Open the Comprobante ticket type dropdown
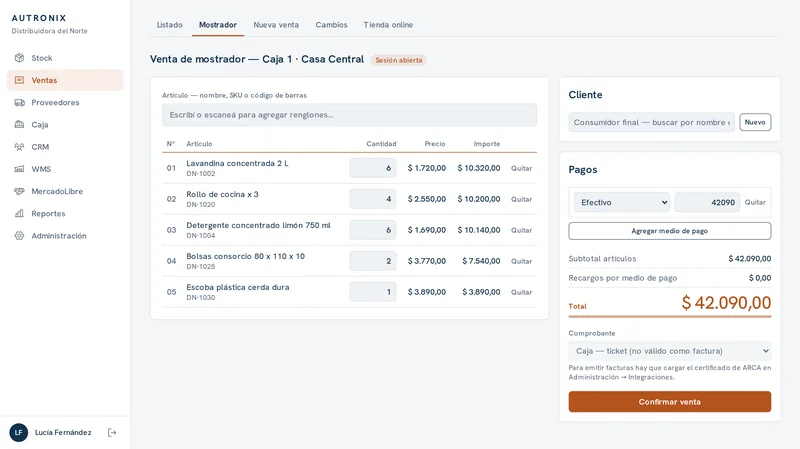Image resolution: width=800 pixels, height=449 pixels. (669, 351)
